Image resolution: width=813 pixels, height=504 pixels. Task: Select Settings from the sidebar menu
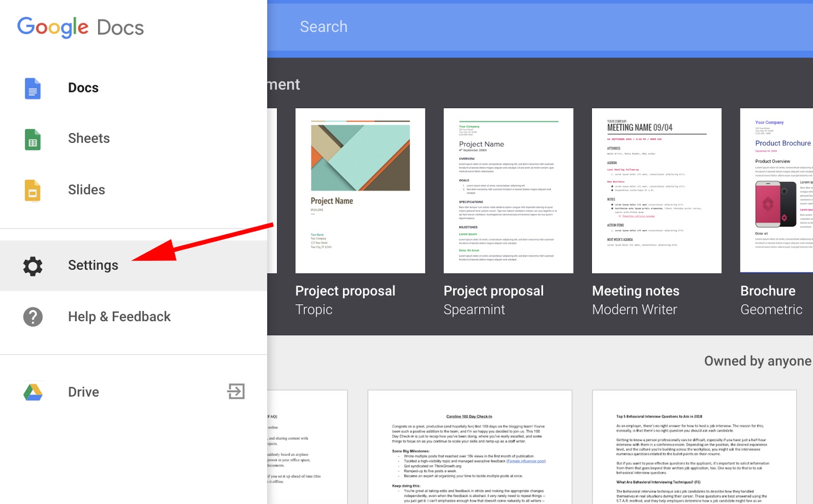93,265
